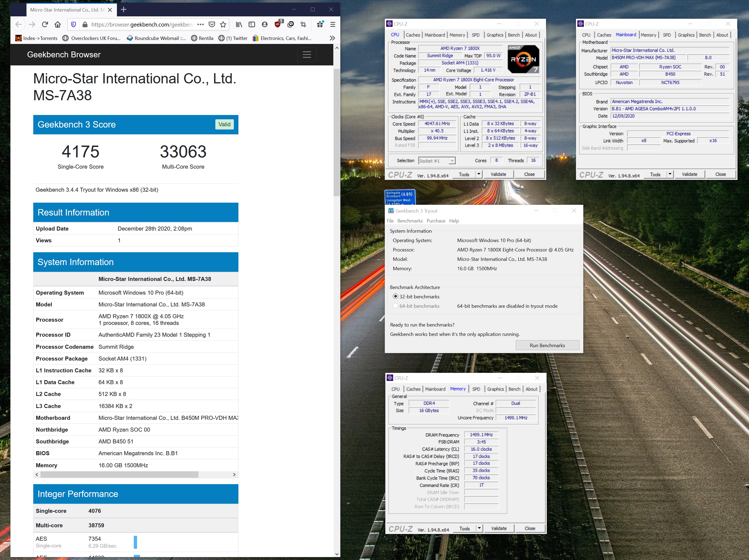749x560 pixels.
Task: Open About tab in Memory CPU-Z window
Action: point(531,389)
